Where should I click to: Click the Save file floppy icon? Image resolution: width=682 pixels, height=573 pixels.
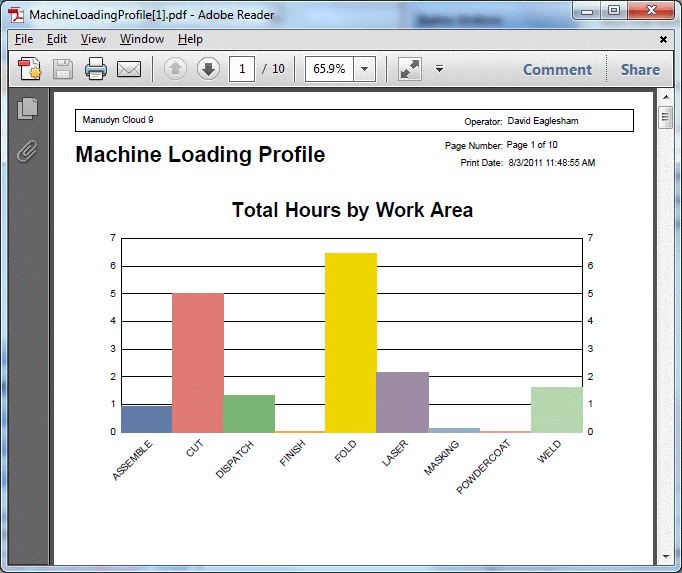pos(63,69)
